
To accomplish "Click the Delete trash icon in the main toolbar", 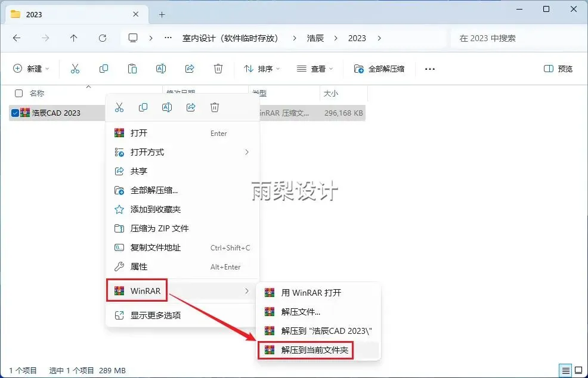I will click(x=218, y=69).
